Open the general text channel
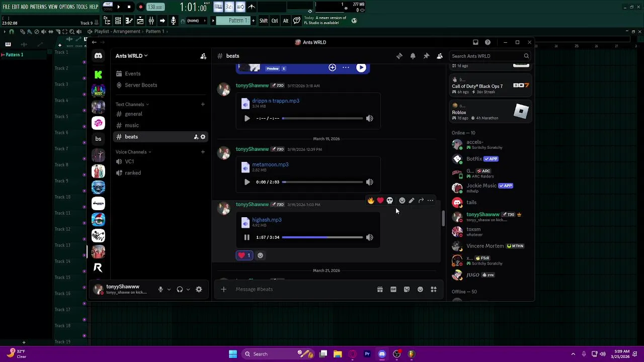This screenshot has height=362, width=644. (x=160, y=114)
